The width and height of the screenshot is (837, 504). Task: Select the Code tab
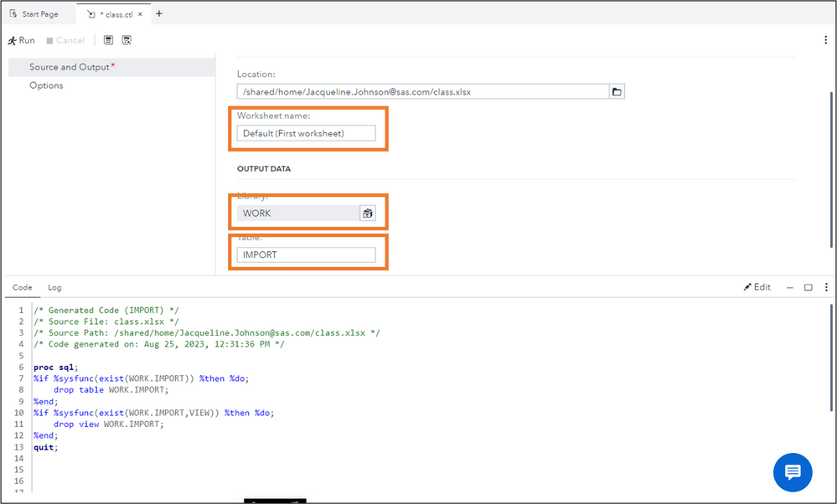(23, 287)
